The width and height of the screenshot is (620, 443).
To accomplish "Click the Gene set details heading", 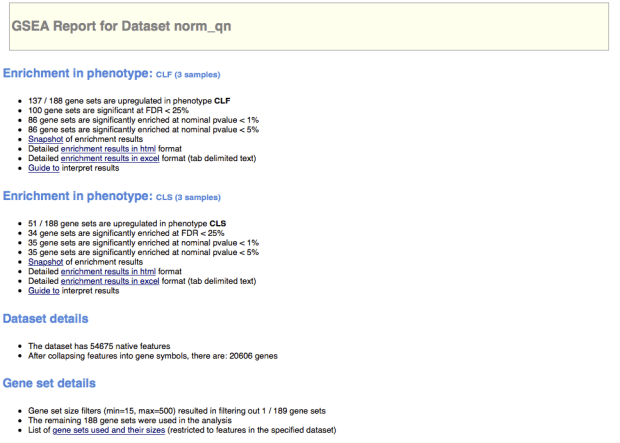I will [50, 383].
